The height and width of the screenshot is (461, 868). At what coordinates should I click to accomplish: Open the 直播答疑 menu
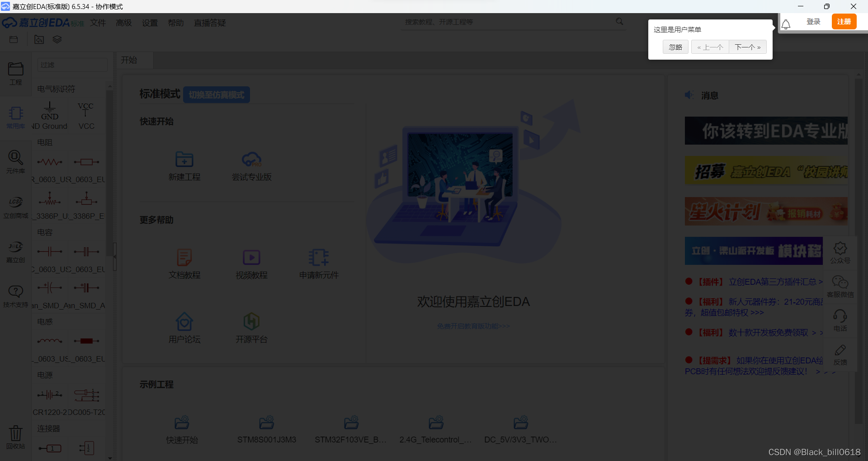pos(210,23)
